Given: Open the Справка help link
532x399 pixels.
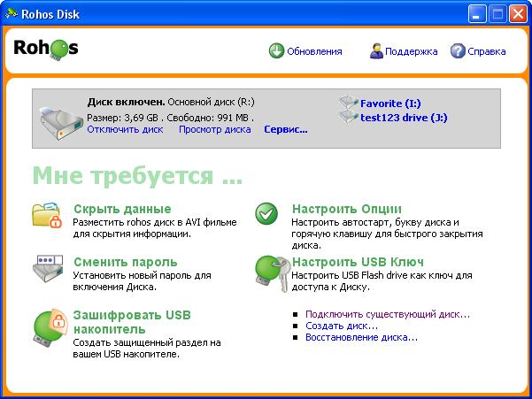Looking at the screenshot, I should pyautogui.click(x=487, y=51).
